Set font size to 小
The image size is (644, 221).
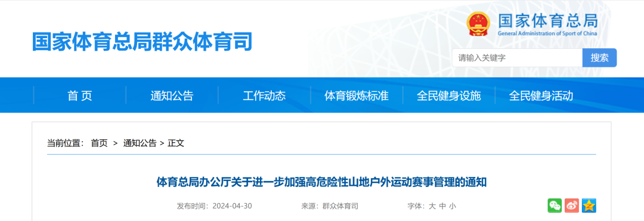pos(452,206)
